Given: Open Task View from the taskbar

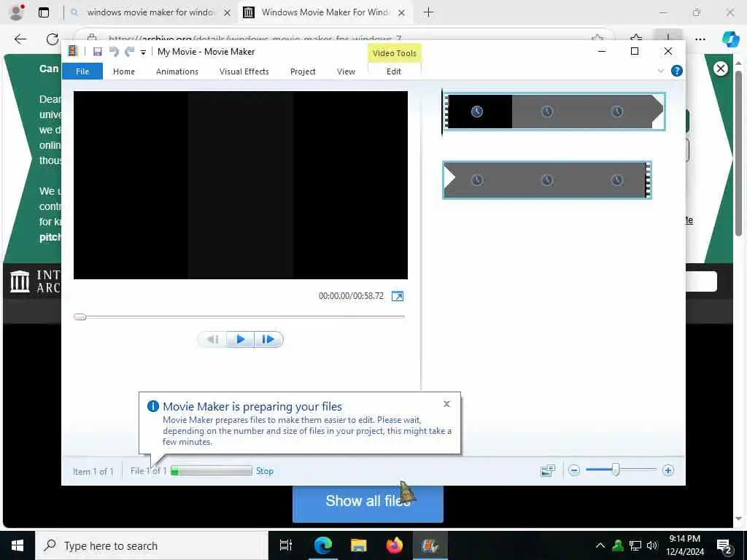Looking at the screenshot, I should coord(286,545).
